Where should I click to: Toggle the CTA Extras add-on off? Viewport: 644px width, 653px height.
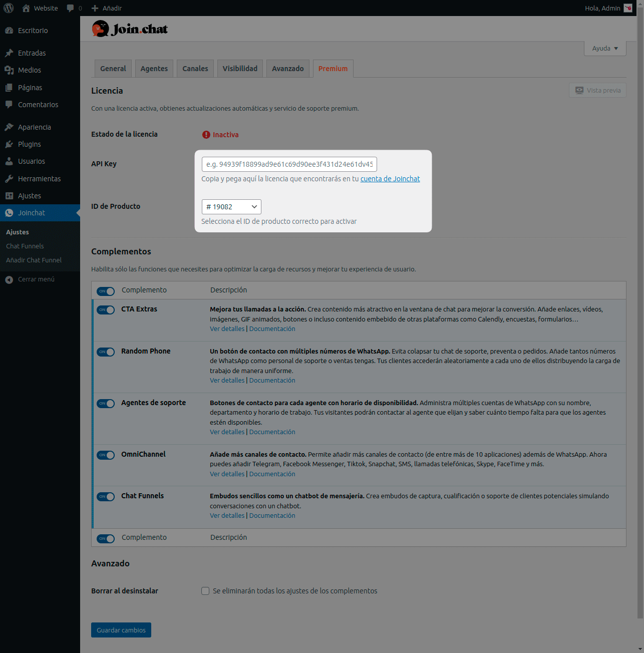coord(106,310)
